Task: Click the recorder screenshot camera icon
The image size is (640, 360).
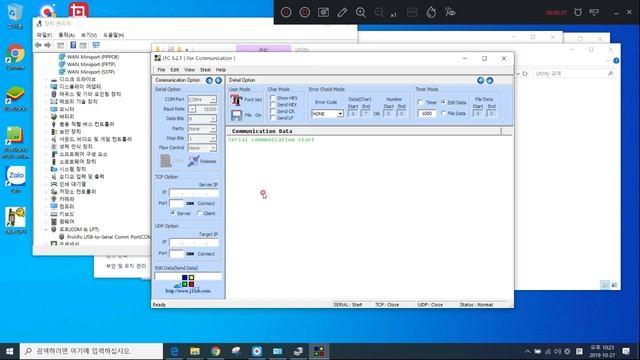Action: [323, 12]
